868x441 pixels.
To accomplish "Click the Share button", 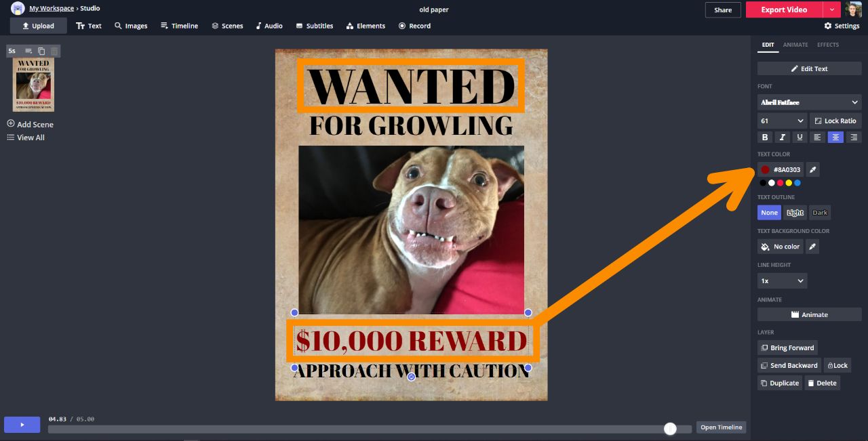I will pos(723,9).
